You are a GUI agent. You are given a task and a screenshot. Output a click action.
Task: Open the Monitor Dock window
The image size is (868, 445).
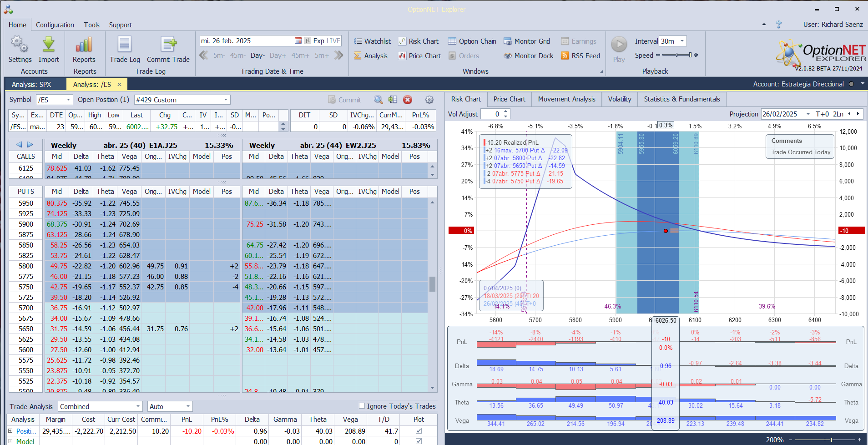click(529, 56)
